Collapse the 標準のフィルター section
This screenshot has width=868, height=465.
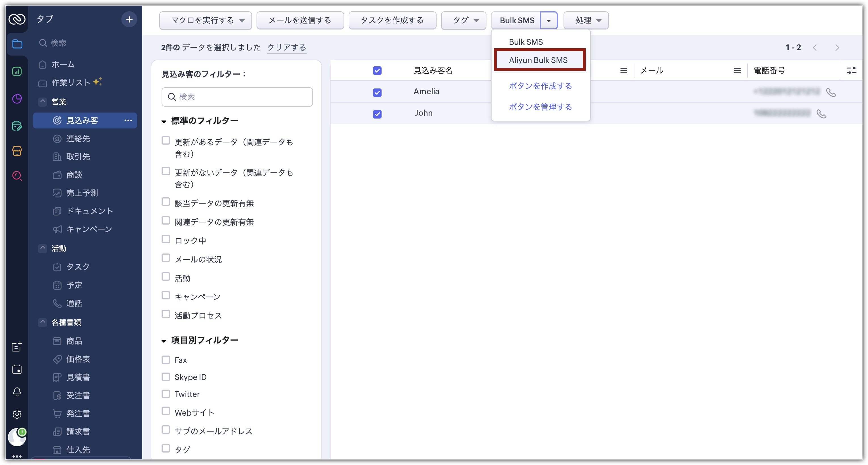coord(164,121)
